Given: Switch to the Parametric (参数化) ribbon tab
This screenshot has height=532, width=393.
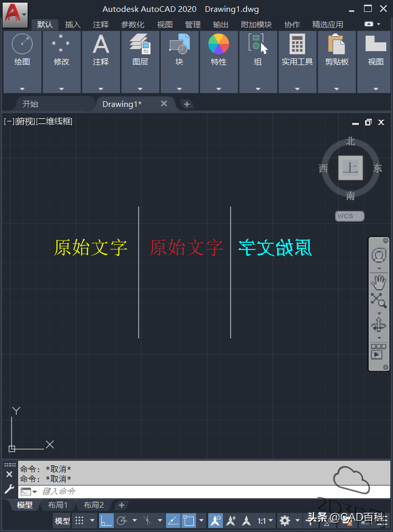Looking at the screenshot, I should click(x=132, y=24).
